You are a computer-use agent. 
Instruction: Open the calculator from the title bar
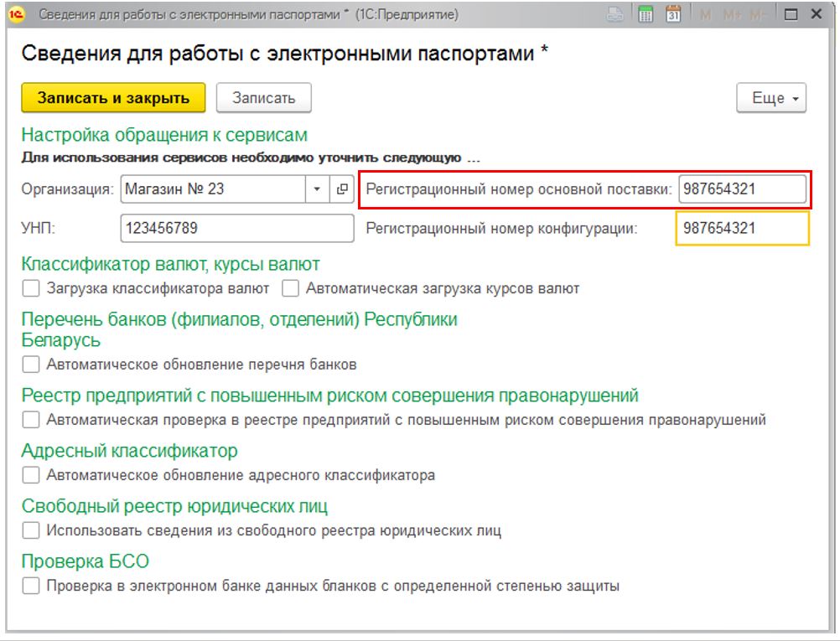coord(646,14)
